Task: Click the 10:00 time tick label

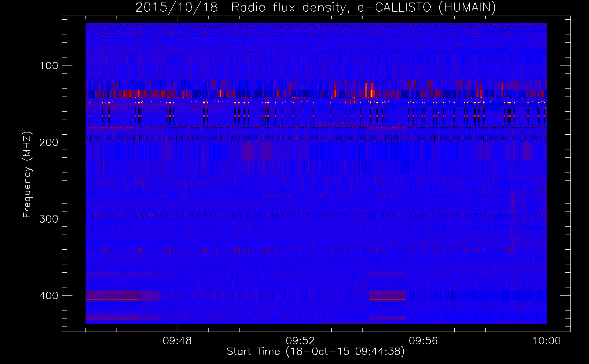Action: click(547, 341)
